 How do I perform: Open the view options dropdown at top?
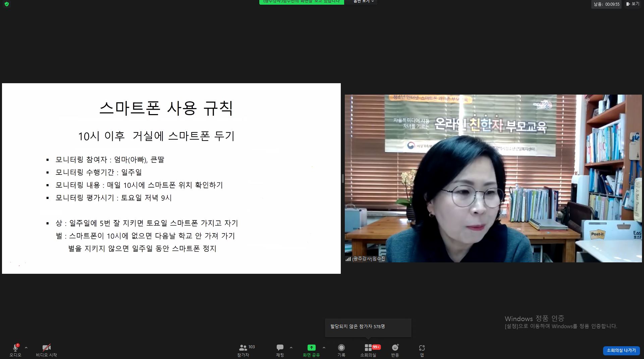tap(363, 2)
